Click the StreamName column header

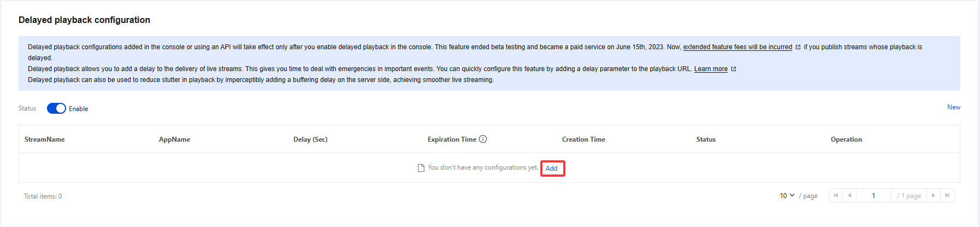pyautogui.click(x=45, y=139)
